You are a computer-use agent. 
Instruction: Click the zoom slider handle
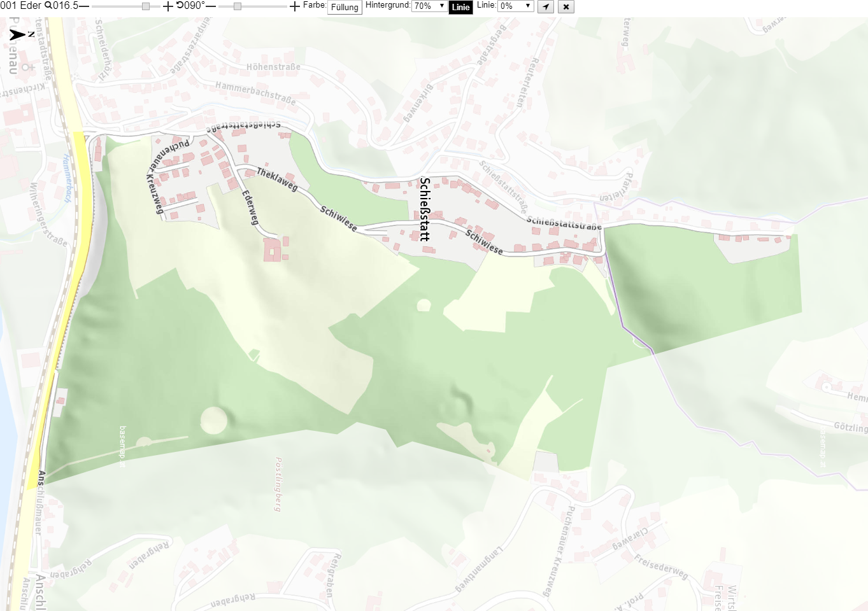coord(146,6)
